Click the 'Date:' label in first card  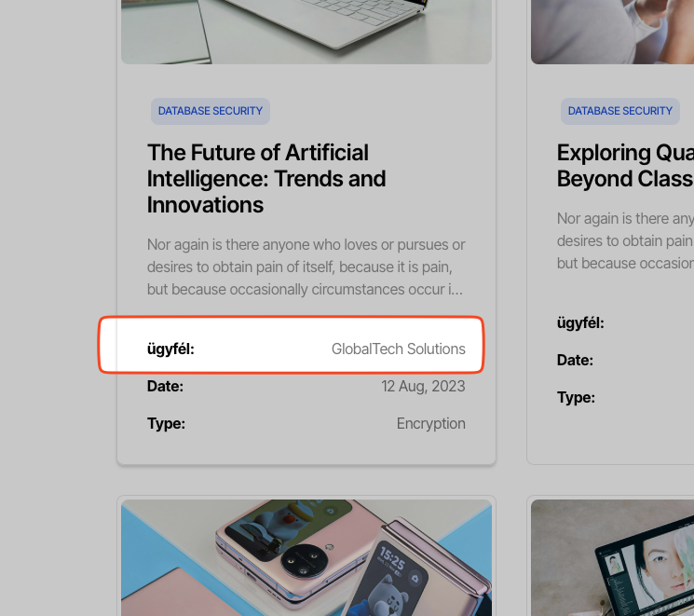[x=165, y=386]
